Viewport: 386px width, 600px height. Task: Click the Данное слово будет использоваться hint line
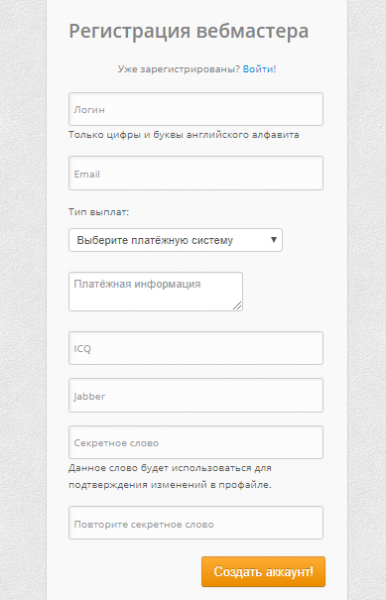pos(170,468)
